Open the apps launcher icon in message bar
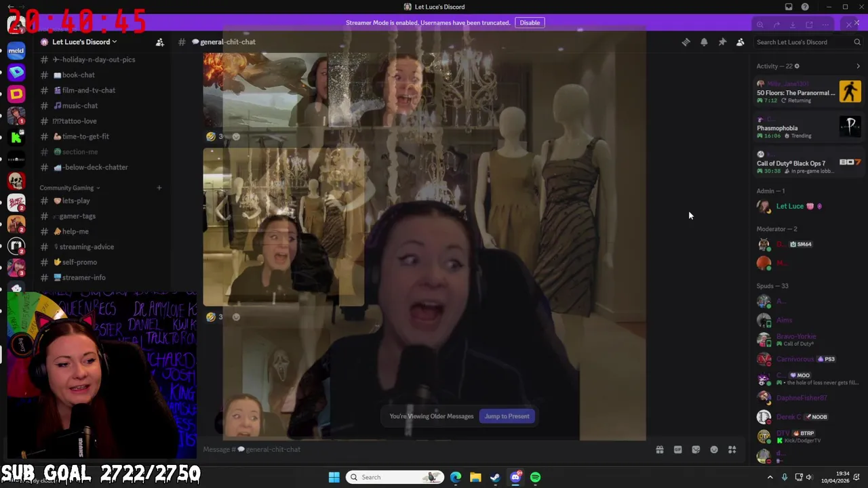 click(732, 449)
